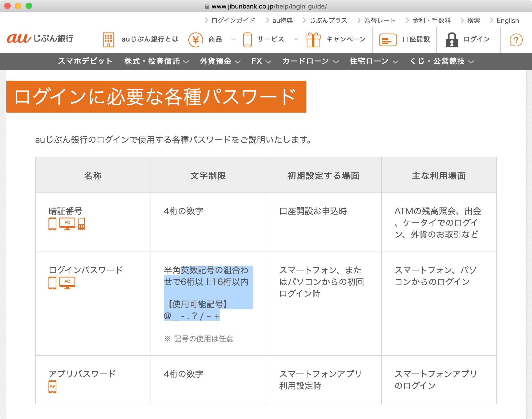Click the 初期設定する場面 column header
Screen dimensions: 532x419
coord(323,175)
